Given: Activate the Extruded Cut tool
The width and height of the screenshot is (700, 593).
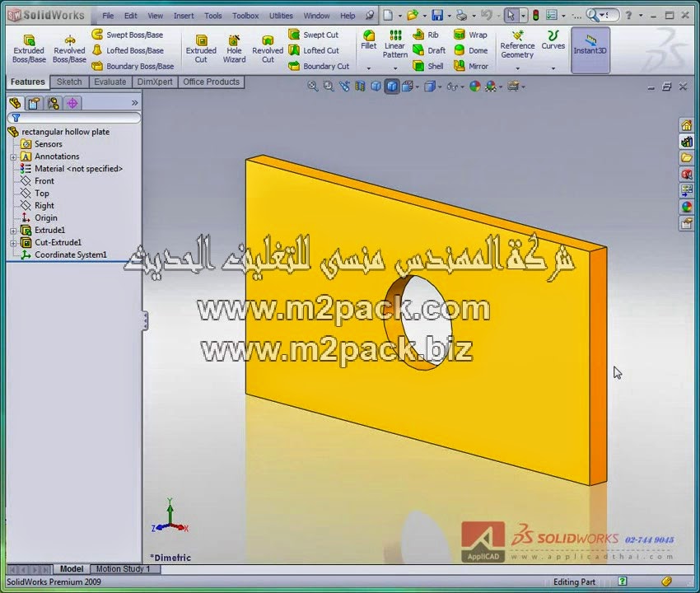Looking at the screenshot, I should pyautogui.click(x=201, y=49).
